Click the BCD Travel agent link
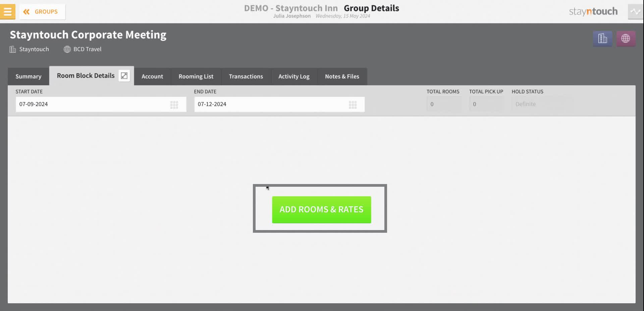Screen dimensions: 644x311 click(x=87, y=49)
